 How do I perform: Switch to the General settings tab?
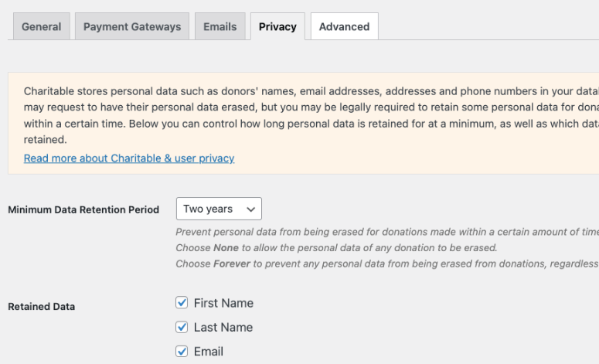coord(41,26)
